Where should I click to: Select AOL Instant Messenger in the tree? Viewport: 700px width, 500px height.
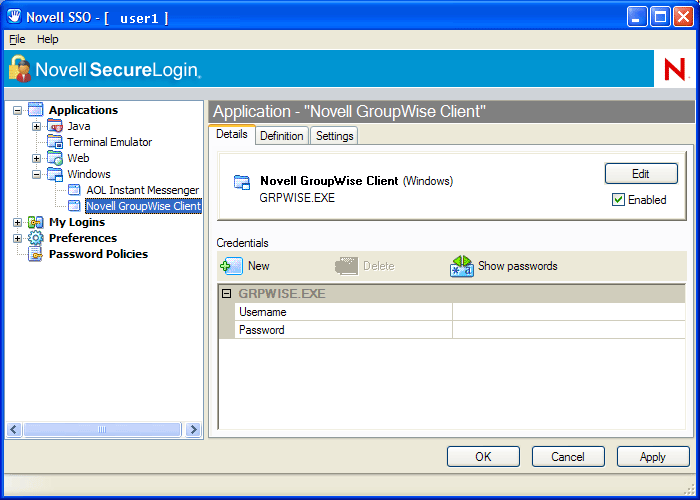tap(143, 190)
